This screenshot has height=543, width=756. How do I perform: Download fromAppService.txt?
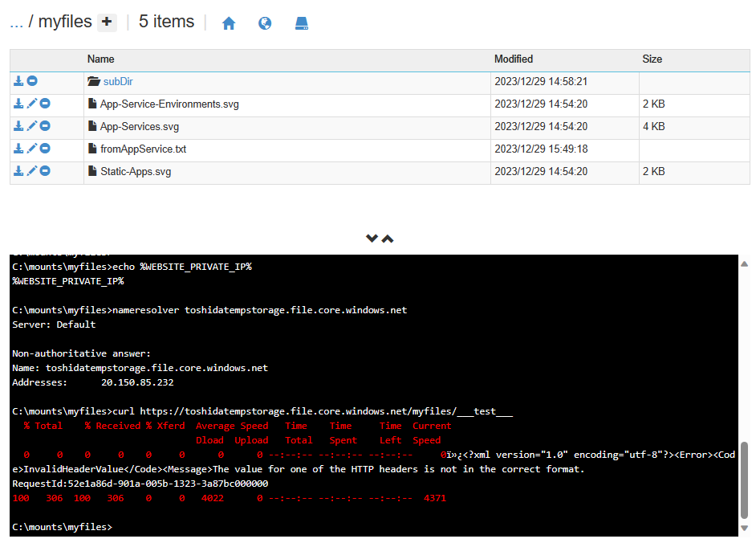[x=18, y=149]
